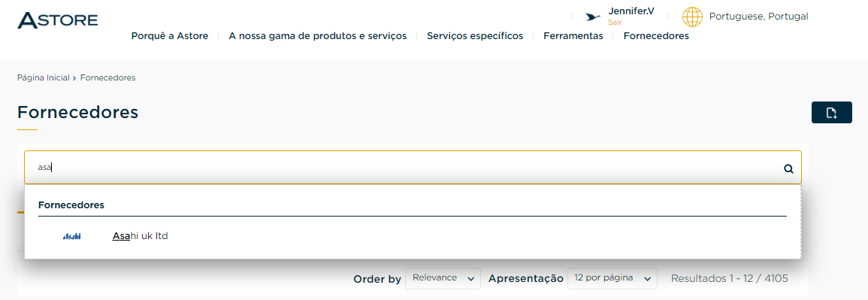868x300 pixels.
Task: Click the Asahi logo thumbnail
Action: pyautogui.click(x=72, y=236)
